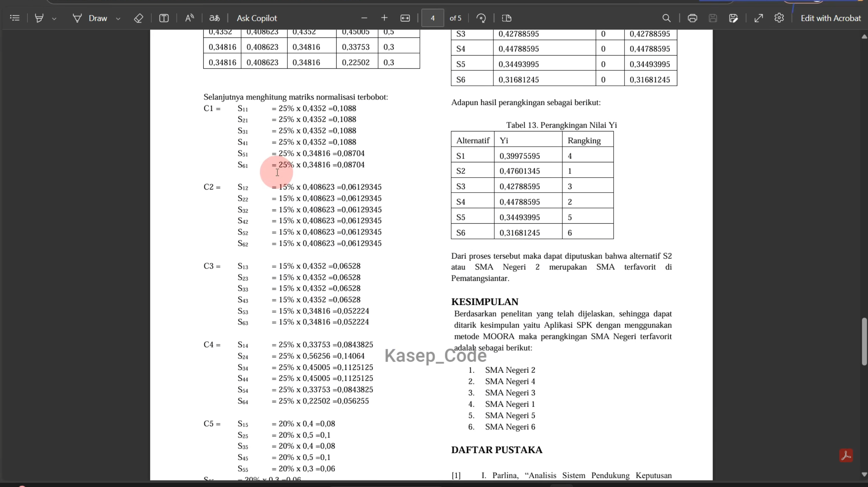Viewport: 868px width, 487px height.
Task: Click the Rangking column header
Action: click(x=584, y=141)
